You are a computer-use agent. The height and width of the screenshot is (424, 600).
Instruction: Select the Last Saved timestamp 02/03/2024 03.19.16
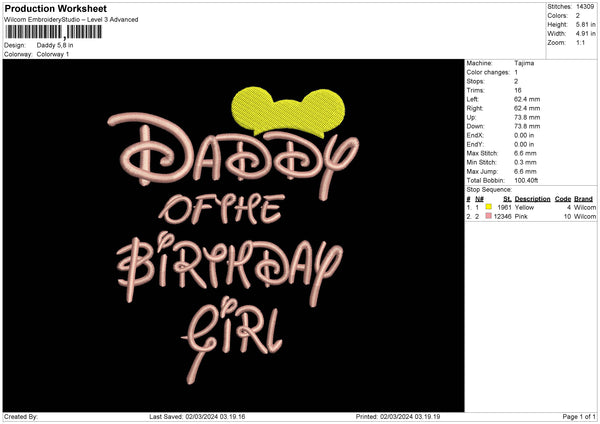click(x=215, y=417)
